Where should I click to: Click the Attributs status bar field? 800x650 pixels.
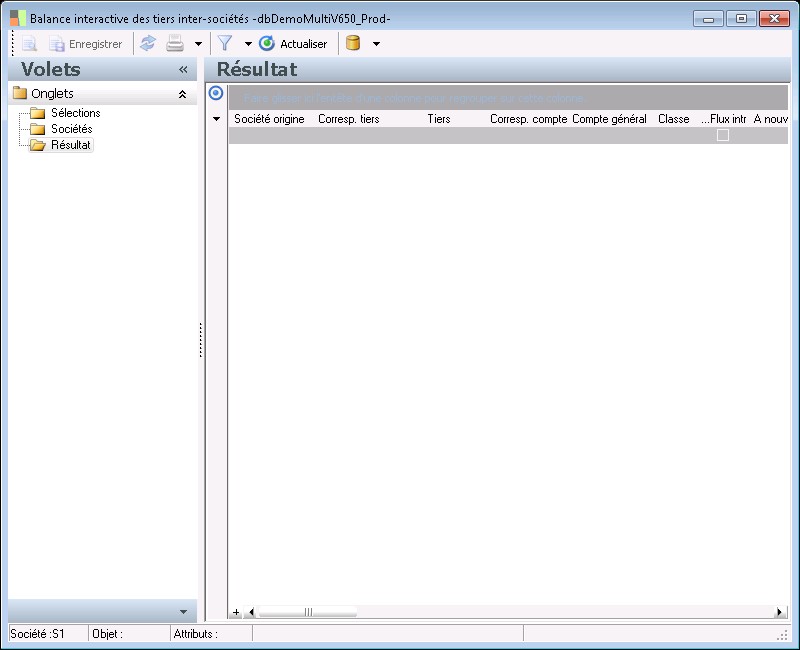(x=212, y=634)
